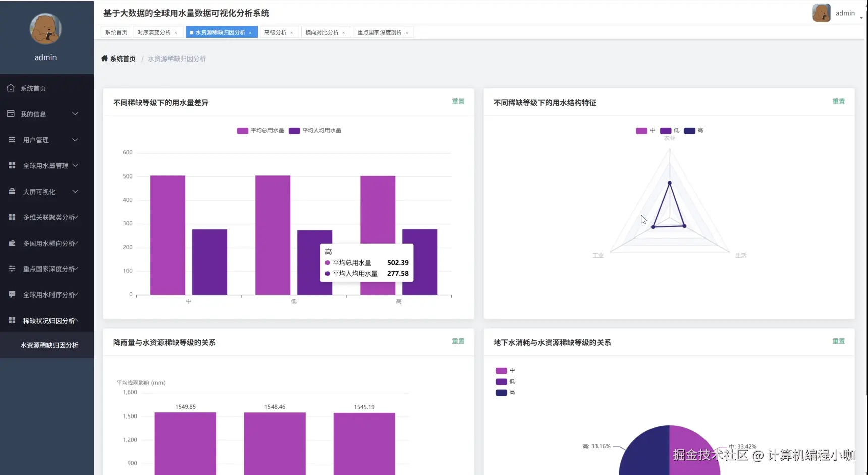The image size is (868, 475).
Task: Click the grid icon beside 全球用水量管理
Action: click(x=12, y=165)
